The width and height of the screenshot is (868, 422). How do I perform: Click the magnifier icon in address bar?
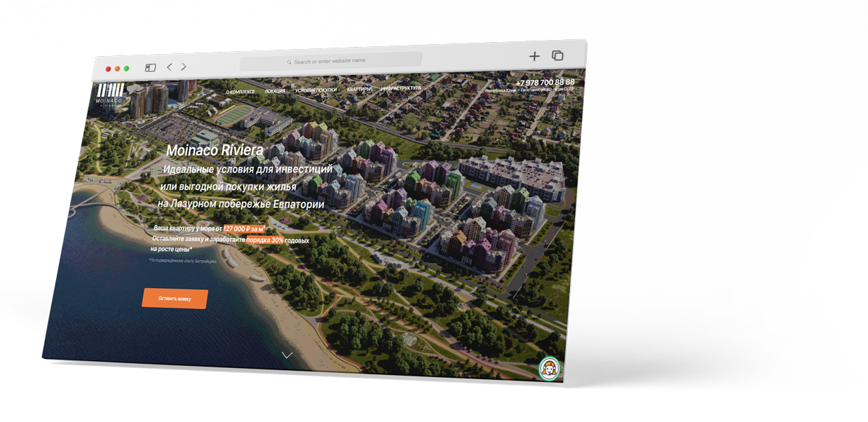(289, 62)
